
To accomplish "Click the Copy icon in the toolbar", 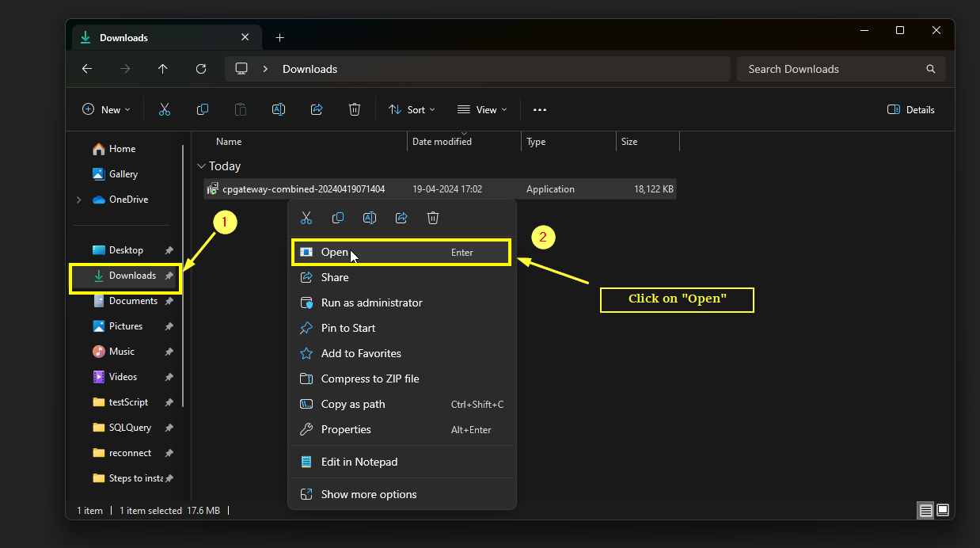I will point(203,109).
